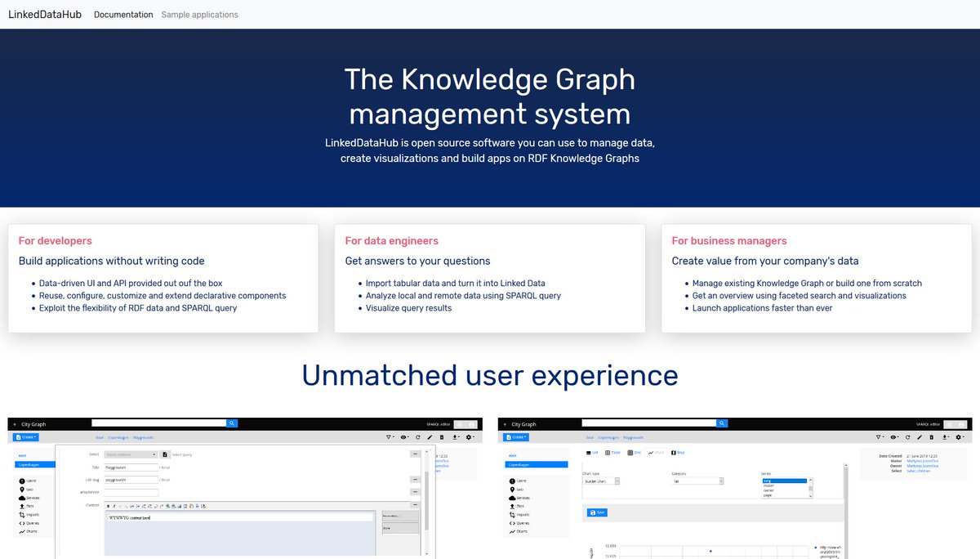Open the gear settings dropdown in left screenshot
Screen dimensions: 980x559
pyautogui.click(x=470, y=437)
